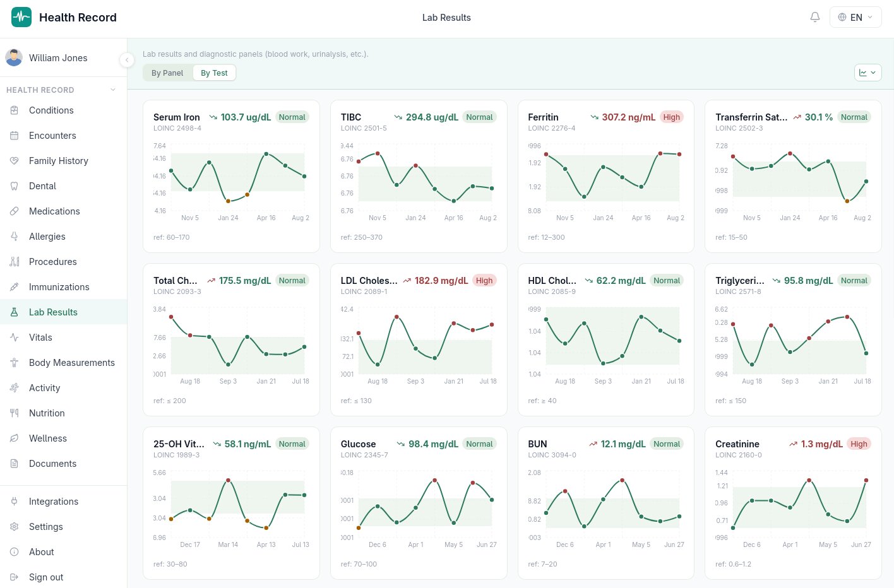Click the Health Record heartbeat logo icon
The height and width of the screenshot is (588, 894).
point(21,17)
